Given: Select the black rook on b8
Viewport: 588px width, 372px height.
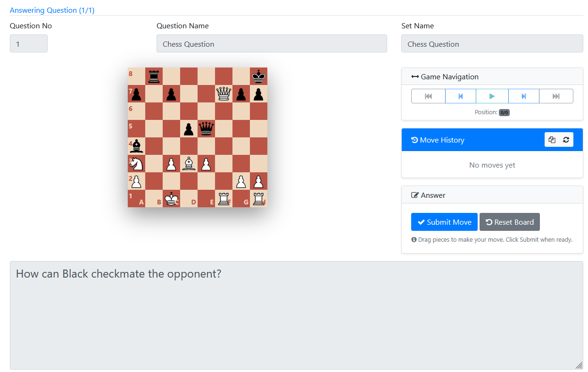Looking at the screenshot, I should pyautogui.click(x=154, y=76).
